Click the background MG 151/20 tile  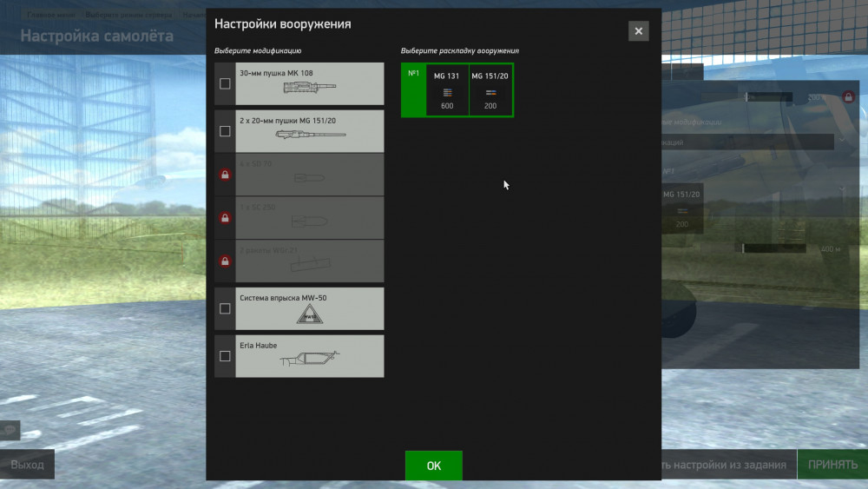tap(682, 208)
